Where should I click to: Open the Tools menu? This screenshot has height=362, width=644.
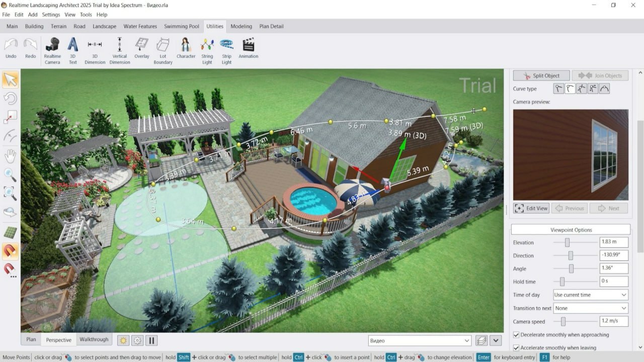pyautogui.click(x=86, y=15)
